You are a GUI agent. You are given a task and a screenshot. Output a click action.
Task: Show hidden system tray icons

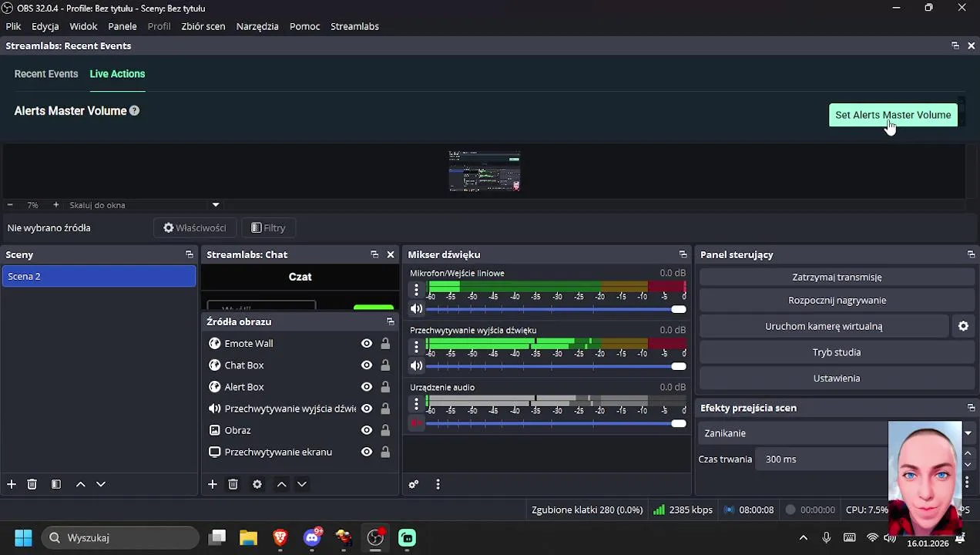pos(804,538)
